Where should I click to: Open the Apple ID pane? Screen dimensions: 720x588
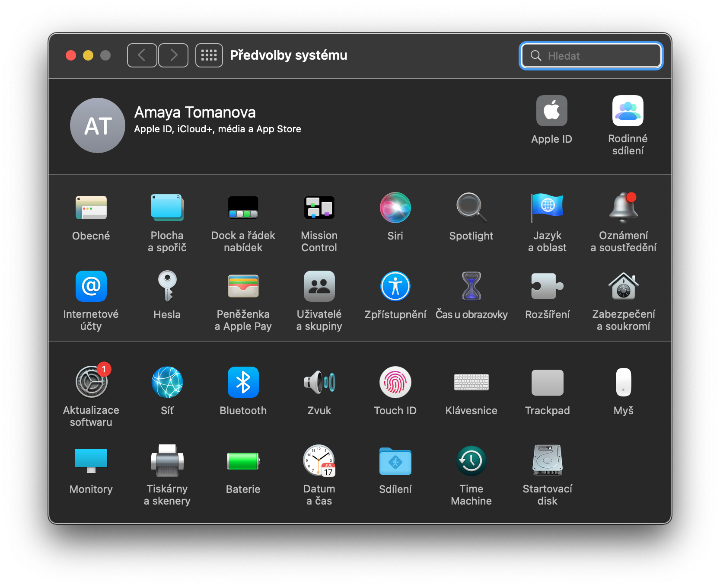552,111
